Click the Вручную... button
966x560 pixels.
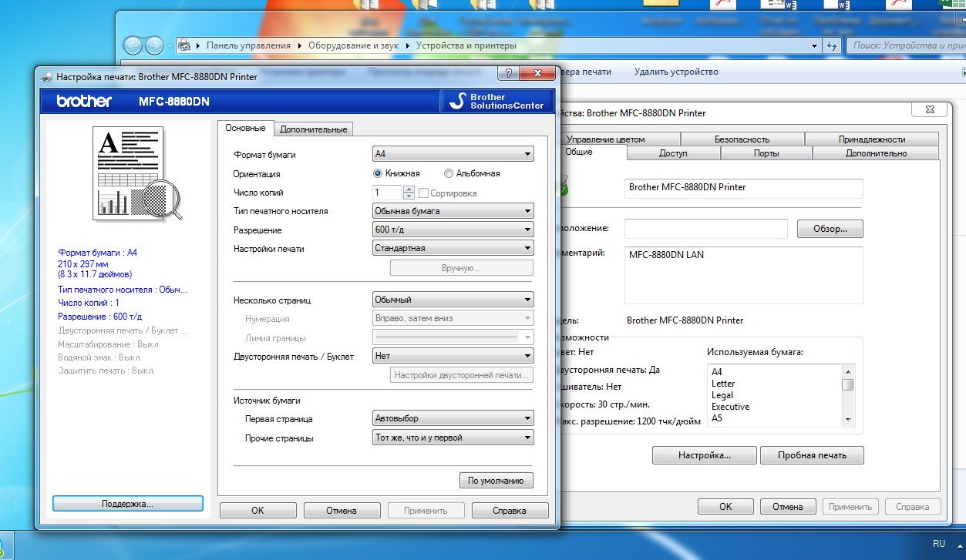click(x=462, y=268)
